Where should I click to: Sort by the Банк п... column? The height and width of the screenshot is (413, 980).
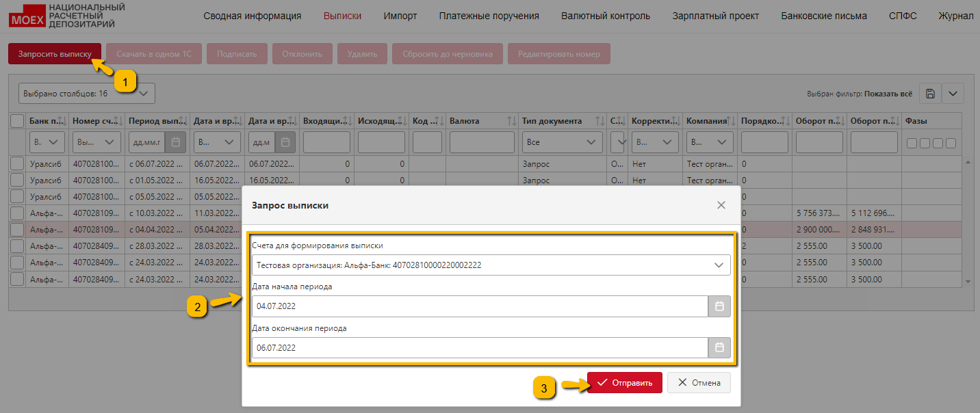click(x=62, y=121)
